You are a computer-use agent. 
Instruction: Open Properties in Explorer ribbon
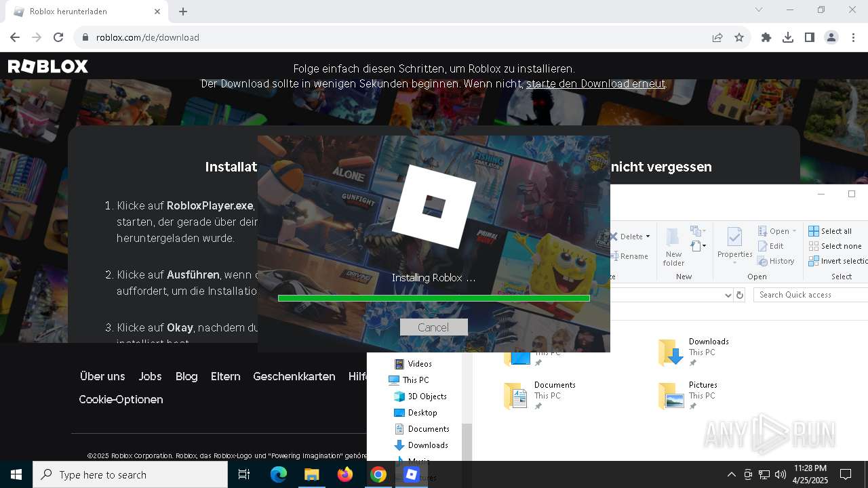[x=735, y=247]
